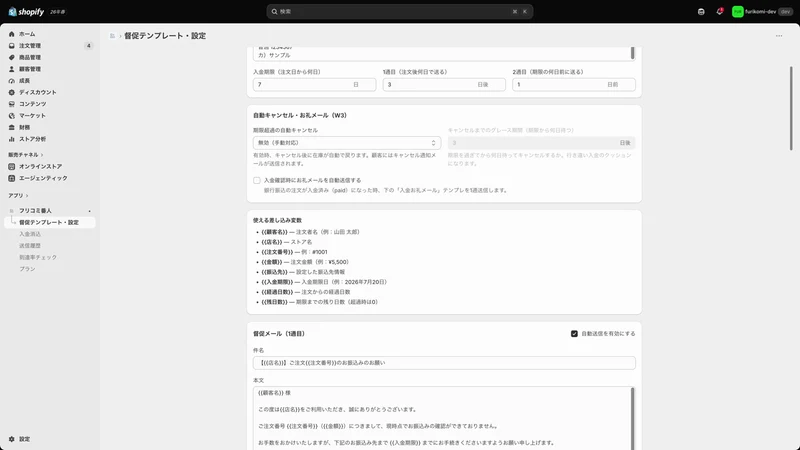Click the 注文管理 count badge 4

(89, 46)
